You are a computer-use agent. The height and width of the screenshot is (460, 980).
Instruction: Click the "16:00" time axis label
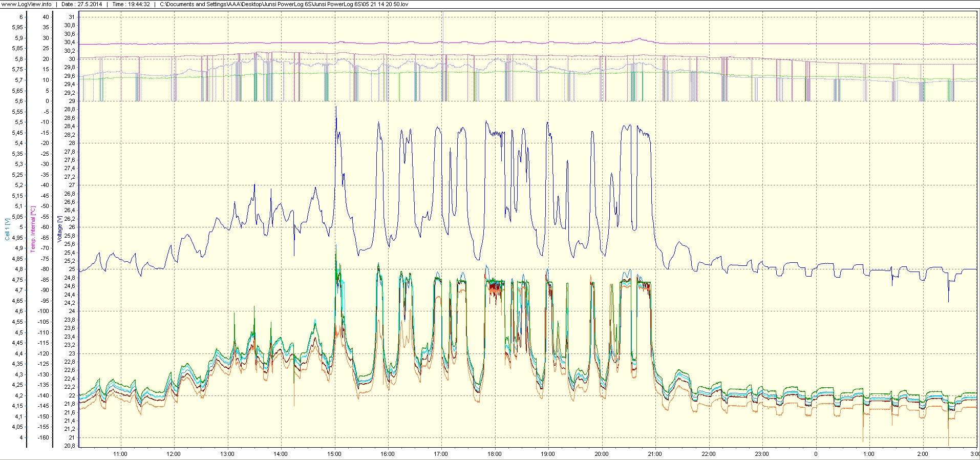(x=388, y=454)
